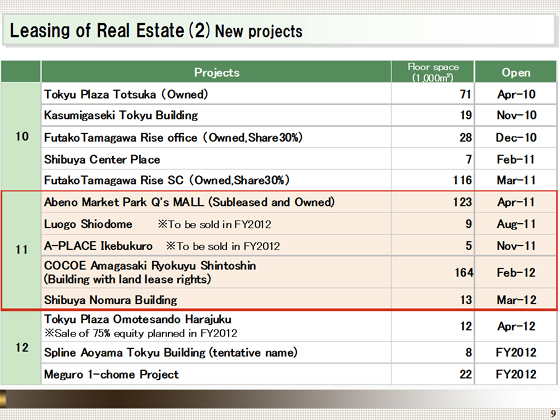Click the 'Aug-11' open date
This screenshot has height=420, width=560.
coord(516,224)
